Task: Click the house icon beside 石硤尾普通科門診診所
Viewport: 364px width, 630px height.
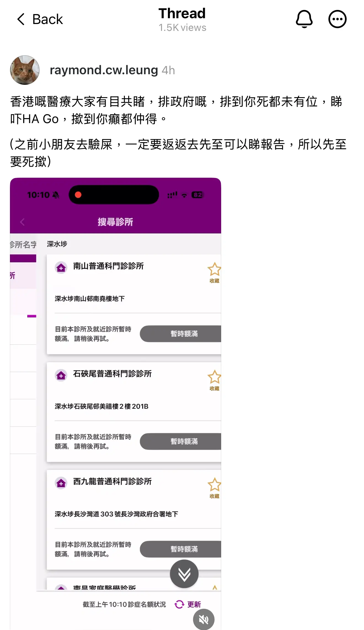Action: (61, 375)
